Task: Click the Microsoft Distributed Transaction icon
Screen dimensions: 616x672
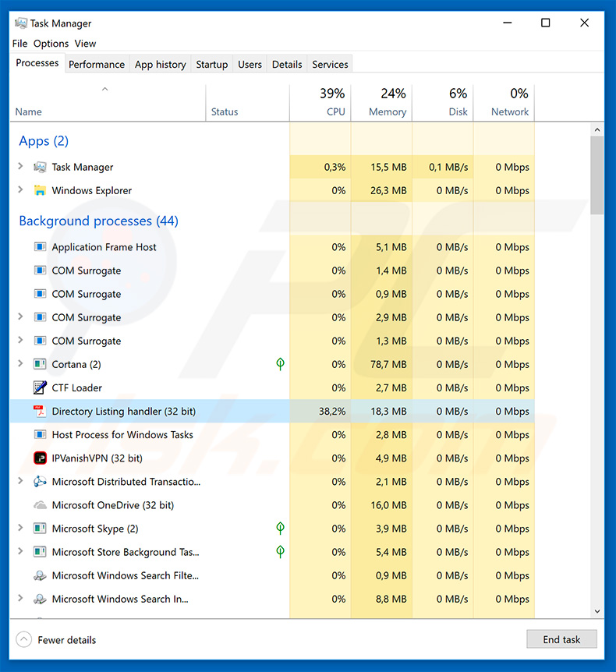Action: 40,481
